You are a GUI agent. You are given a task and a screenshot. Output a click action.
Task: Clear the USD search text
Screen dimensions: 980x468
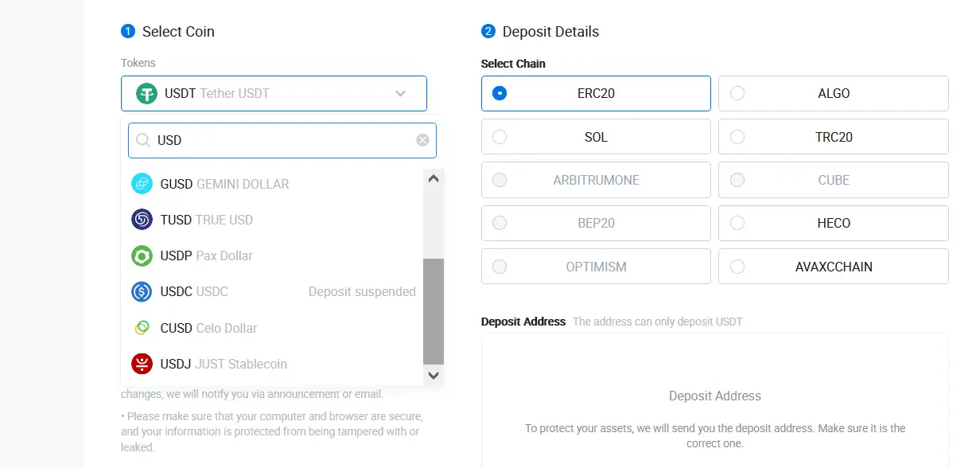pos(422,140)
